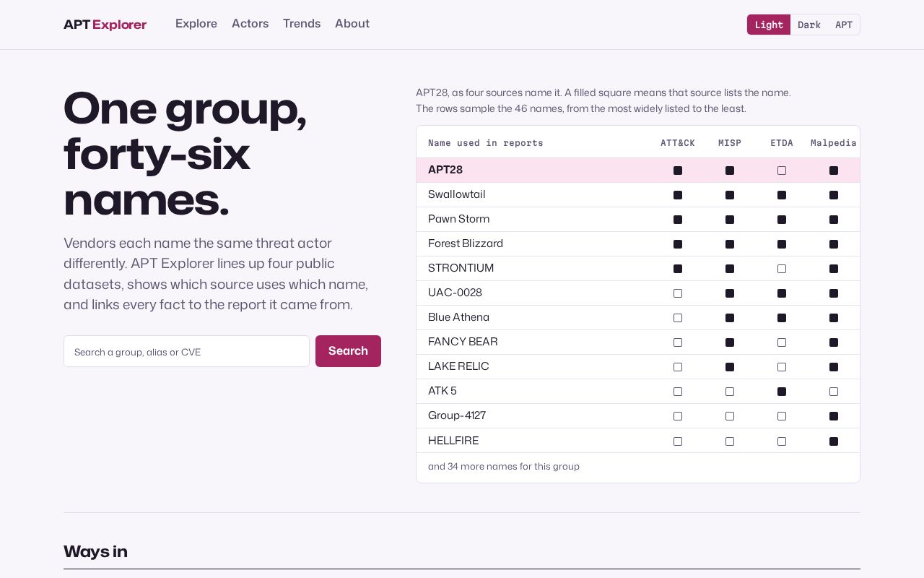Screen dimensions: 924x578
Task: Click the Search button
Action: coord(348,351)
